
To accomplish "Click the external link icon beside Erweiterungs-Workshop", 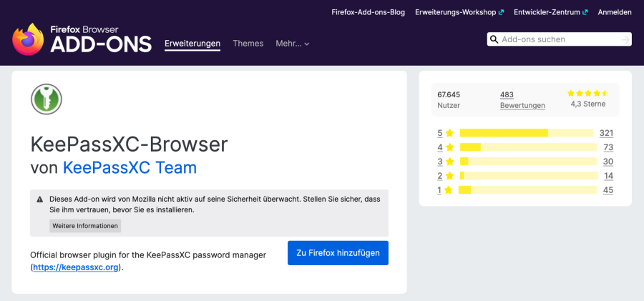I will 502,12.
